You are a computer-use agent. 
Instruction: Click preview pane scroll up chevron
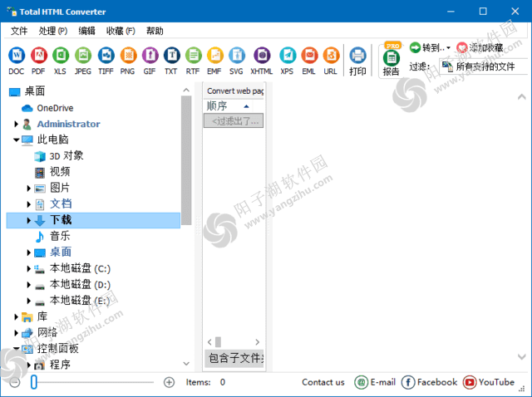coord(522,97)
